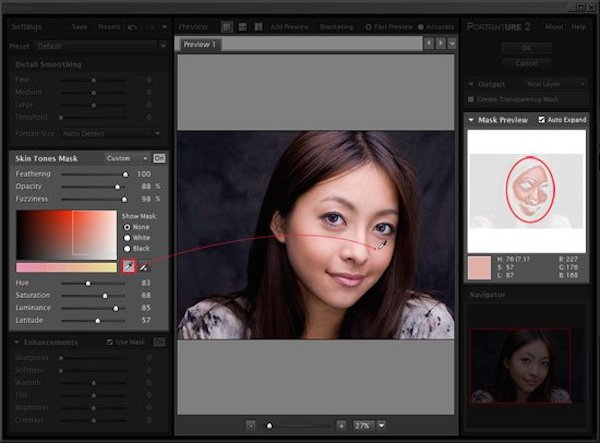600x443 pixels.
Task: Go to the previous preview tab arrow
Action: click(429, 44)
